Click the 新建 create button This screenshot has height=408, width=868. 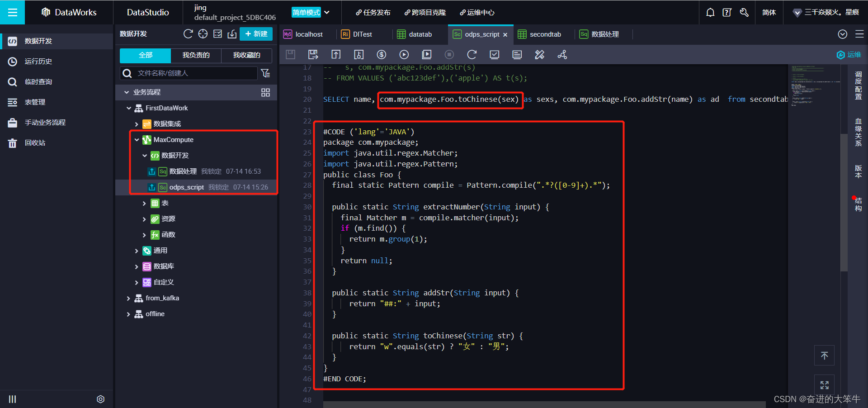(x=256, y=34)
